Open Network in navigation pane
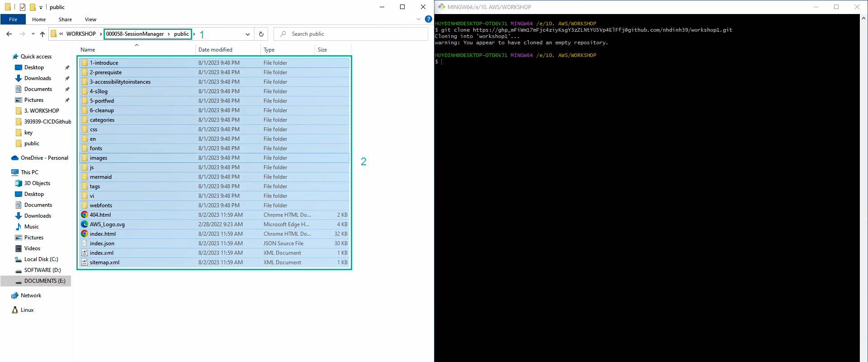This screenshot has height=362, width=868. [x=31, y=295]
